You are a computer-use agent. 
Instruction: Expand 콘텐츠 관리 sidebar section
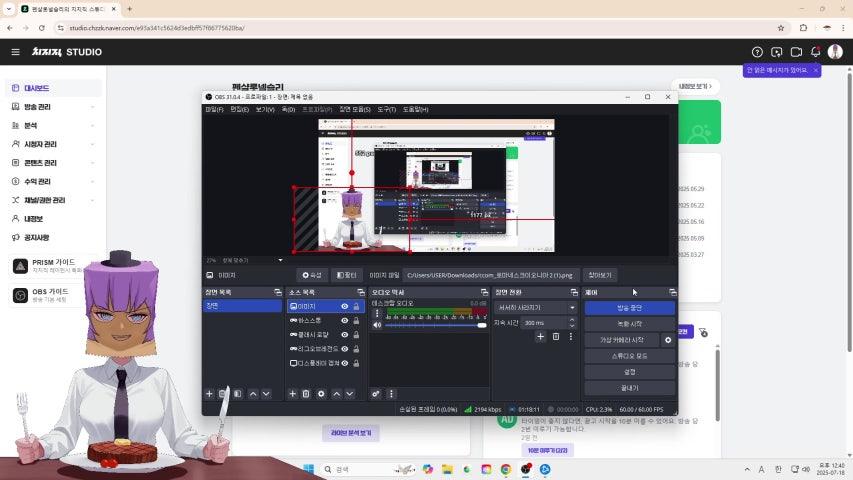(x=53, y=163)
